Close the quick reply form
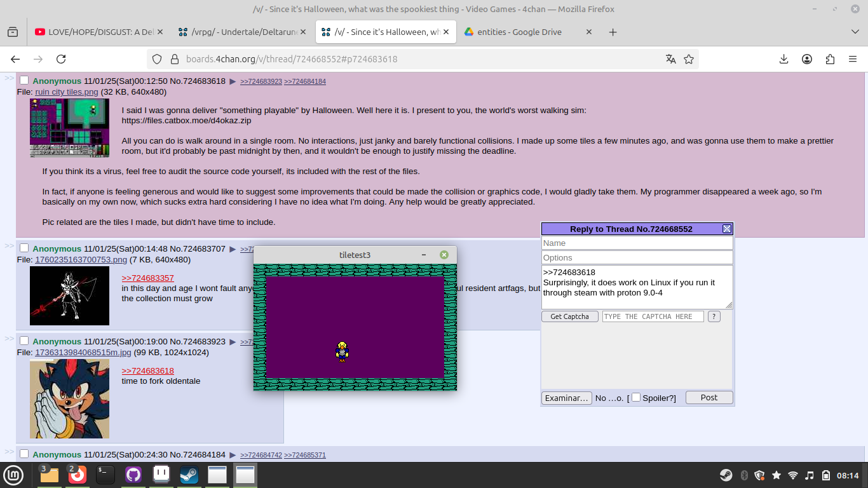Screen dimensions: 868x488 [x=727, y=229]
